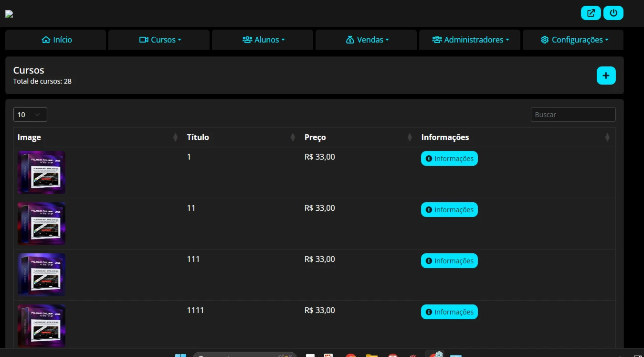Click the power logout icon button
644x357 pixels.
[x=613, y=13]
